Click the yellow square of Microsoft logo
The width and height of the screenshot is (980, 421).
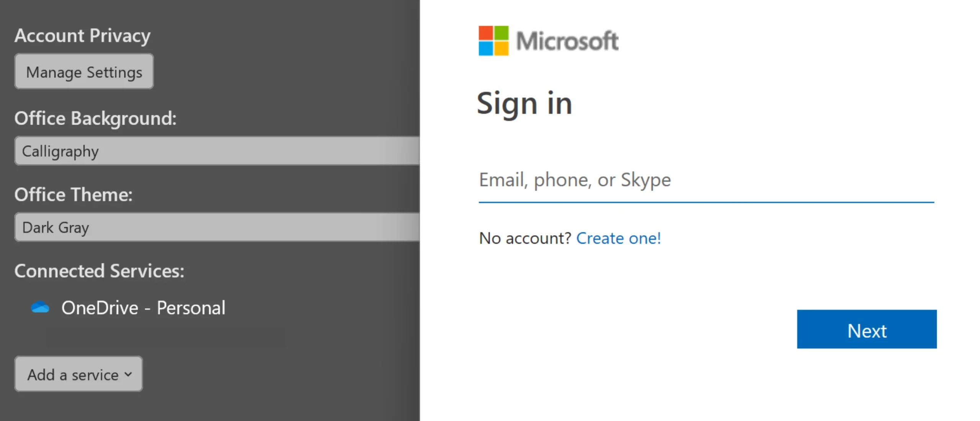501,49
